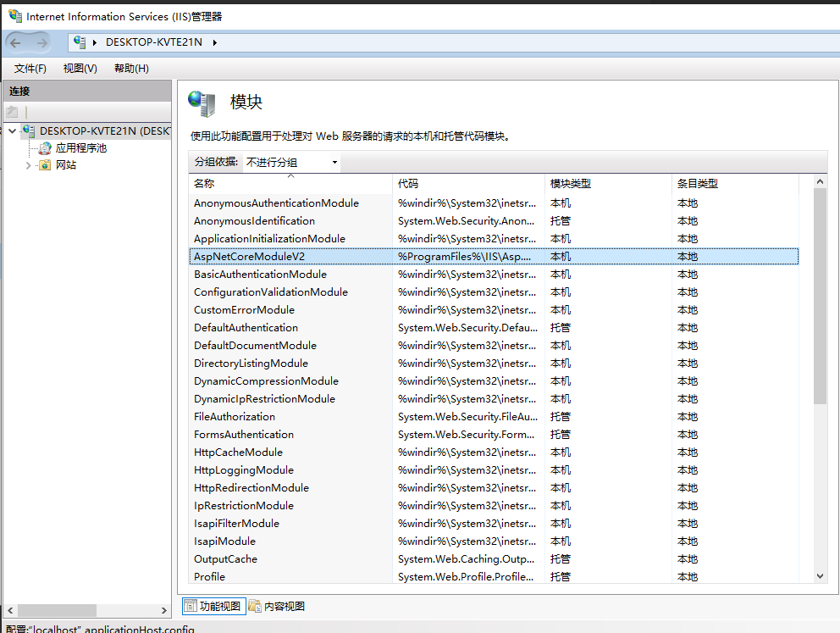
Task: Expand the 网站 sites node
Action: coord(29,165)
